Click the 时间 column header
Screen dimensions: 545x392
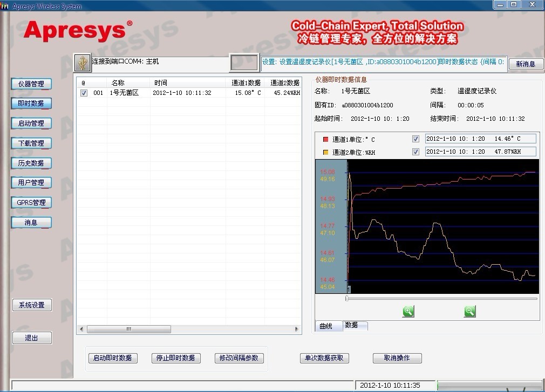tap(188, 83)
